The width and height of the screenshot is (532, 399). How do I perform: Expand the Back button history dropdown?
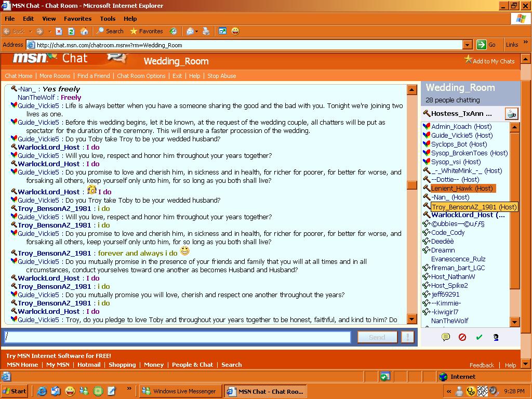[x=31, y=32]
